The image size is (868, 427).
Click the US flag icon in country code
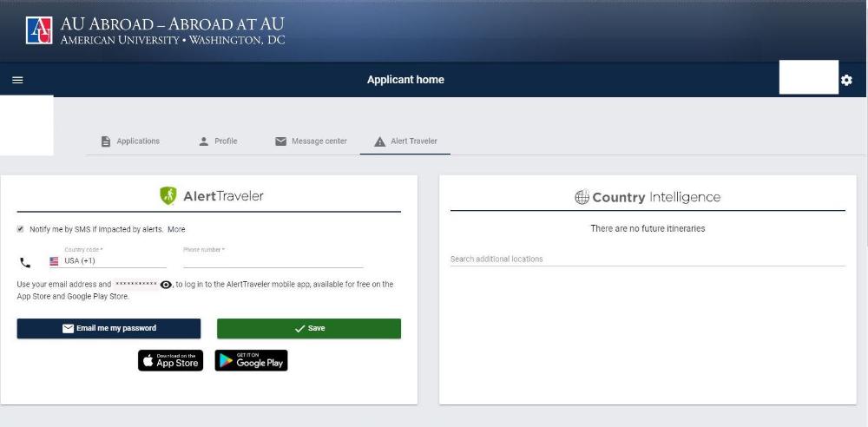(54, 261)
